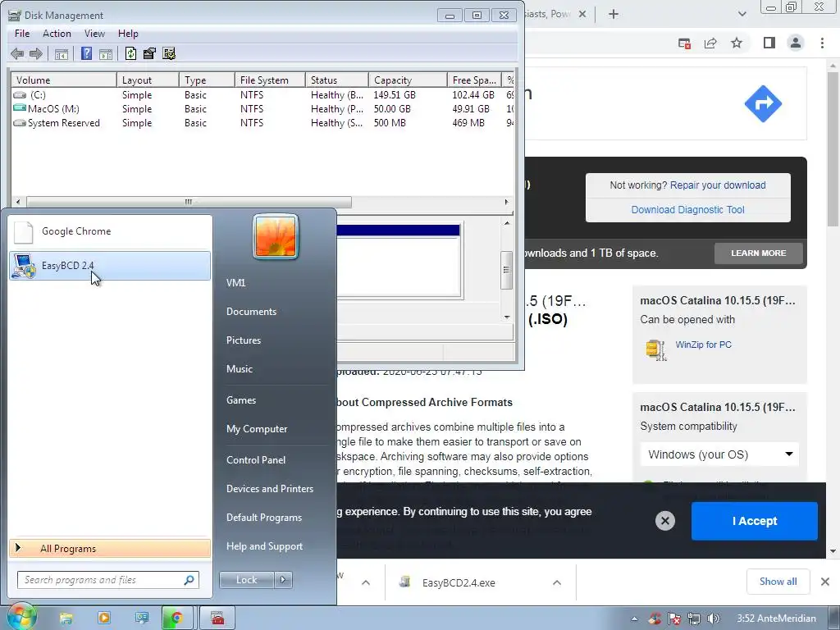The height and width of the screenshot is (630, 840).
Task: Open View menu in Disk Management
Action: tap(94, 33)
